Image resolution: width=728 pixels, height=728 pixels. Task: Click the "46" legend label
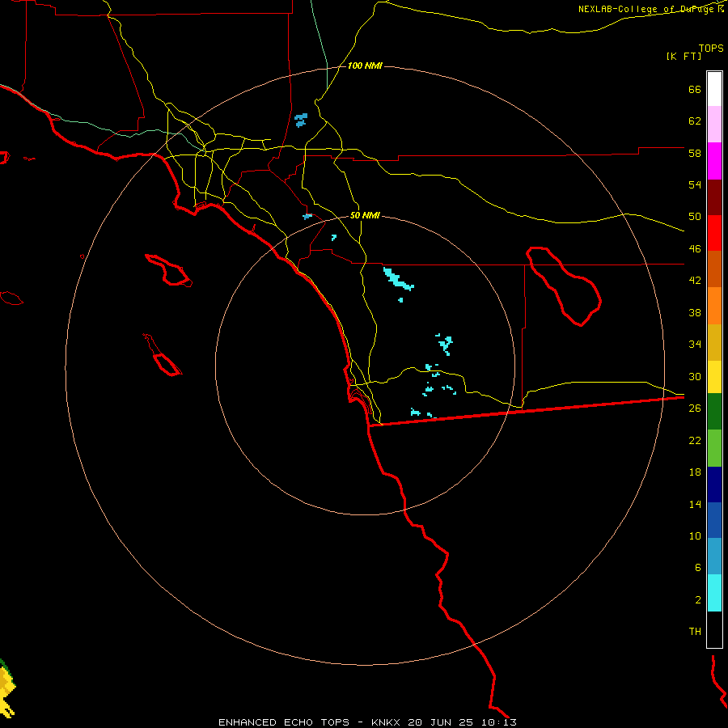coord(695,249)
